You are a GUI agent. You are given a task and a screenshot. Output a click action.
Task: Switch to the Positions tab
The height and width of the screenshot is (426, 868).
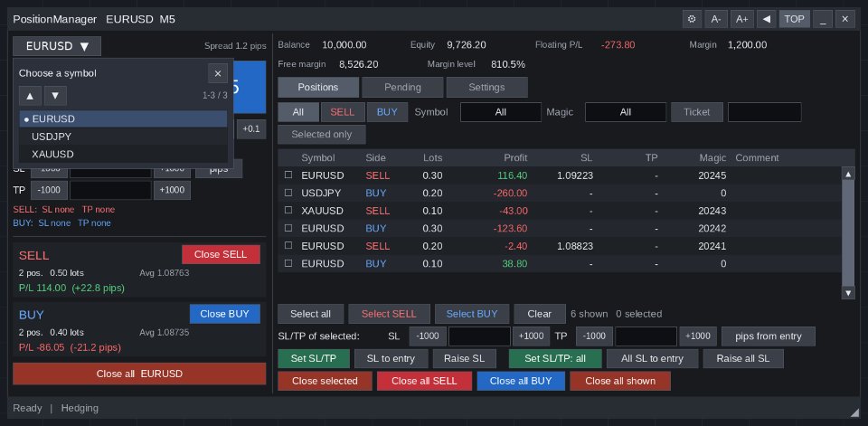[x=317, y=87]
